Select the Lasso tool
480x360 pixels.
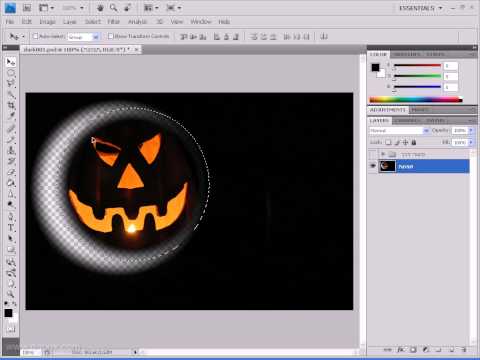click(11, 84)
